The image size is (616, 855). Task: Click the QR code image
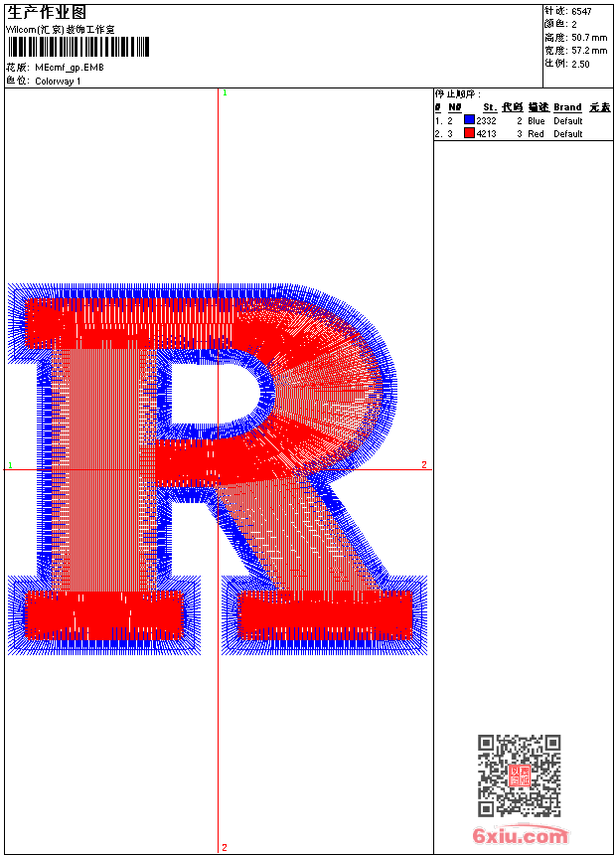(520, 775)
